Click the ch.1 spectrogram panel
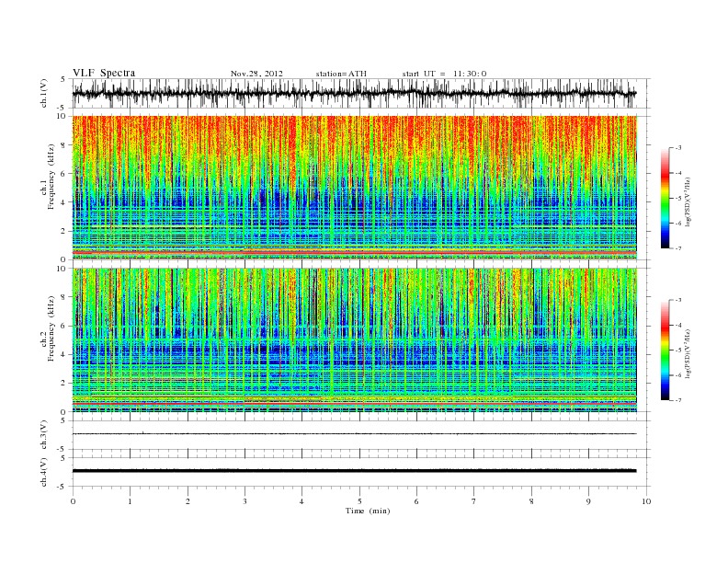The height and width of the screenshot is (563, 728). point(355,188)
